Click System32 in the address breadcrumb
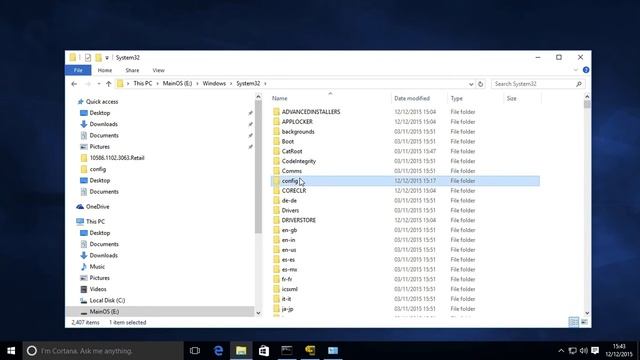 248,83
